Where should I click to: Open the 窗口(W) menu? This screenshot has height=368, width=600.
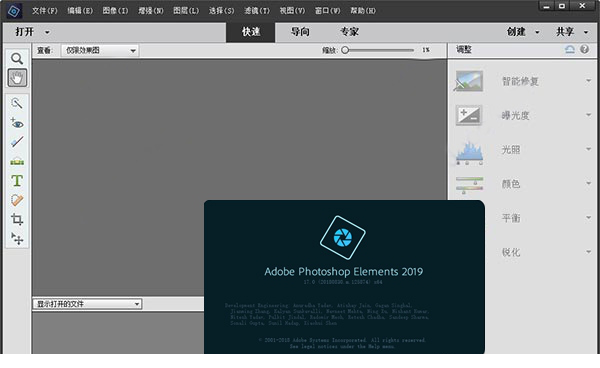[x=328, y=11]
